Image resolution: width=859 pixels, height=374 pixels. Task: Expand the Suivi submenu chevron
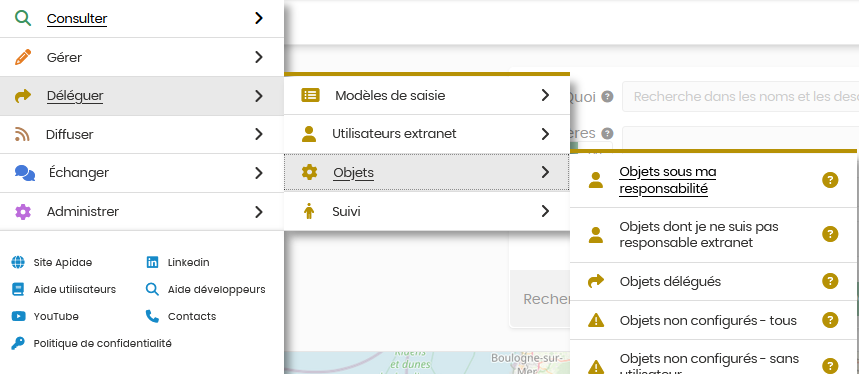click(545, 211)
